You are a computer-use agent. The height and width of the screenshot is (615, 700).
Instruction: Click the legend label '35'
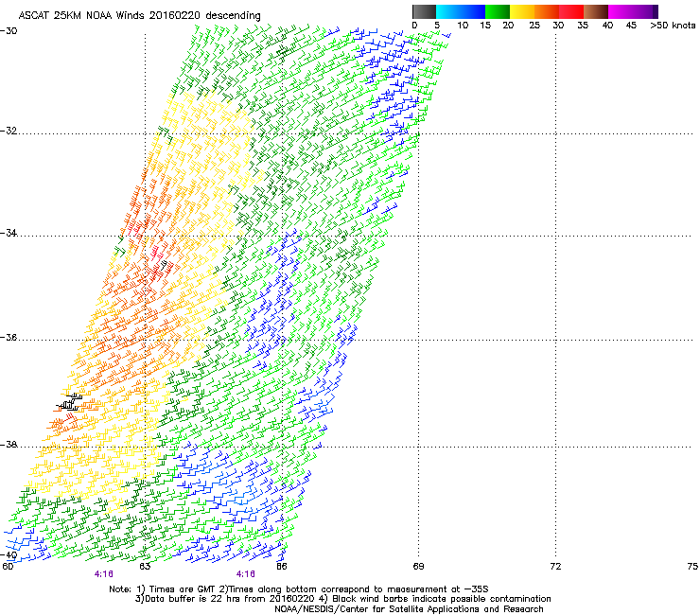[x=583, y=26]
